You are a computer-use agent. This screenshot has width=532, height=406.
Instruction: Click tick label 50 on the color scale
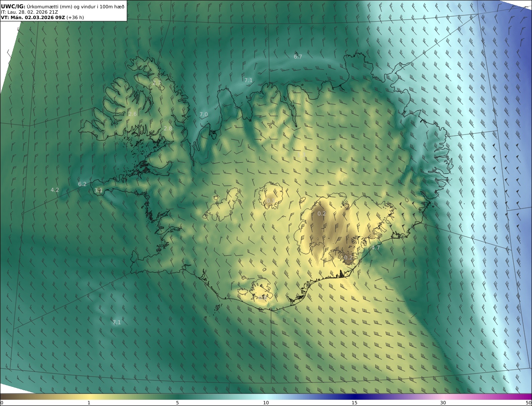click(528, 403)
